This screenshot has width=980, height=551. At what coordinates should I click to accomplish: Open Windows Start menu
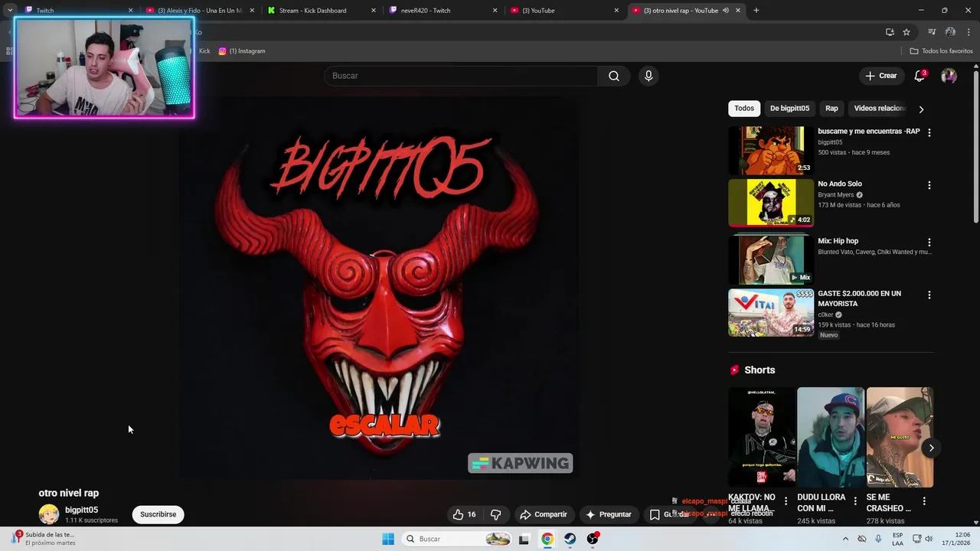pos(388,539)
